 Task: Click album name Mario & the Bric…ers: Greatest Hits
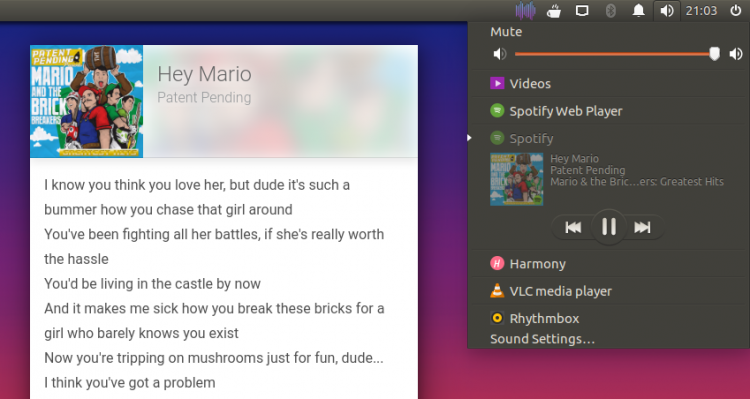[x=637, y=182]
